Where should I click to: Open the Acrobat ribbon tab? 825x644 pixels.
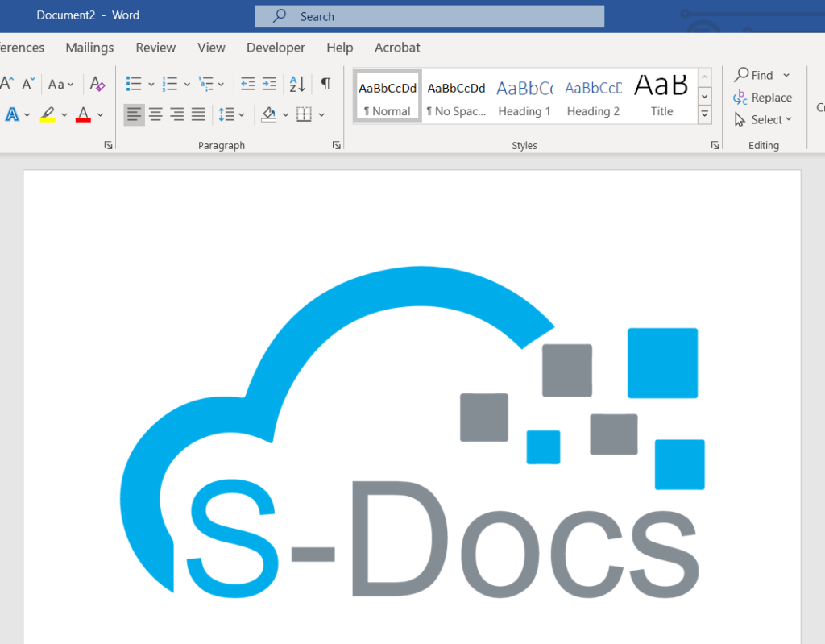click(x=397, y=48)
